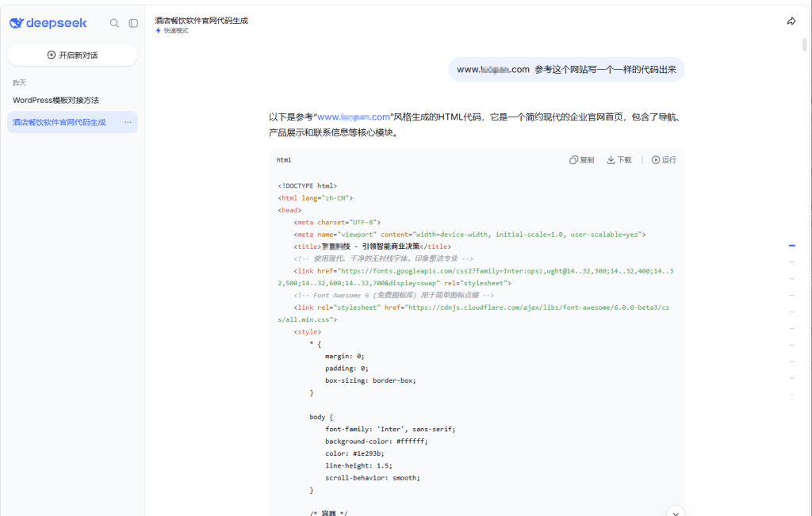Run the code using 运行 button
The width and height of the screenshot is (812, 516).
click(664, 160)
